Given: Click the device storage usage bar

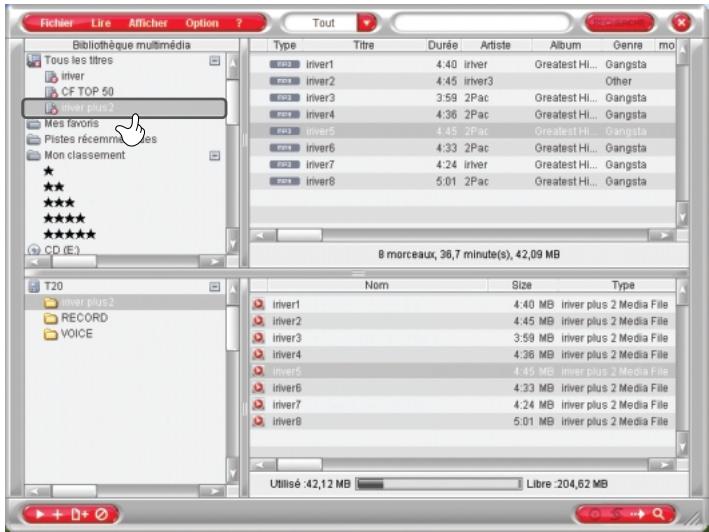Looking at the screenshot, I should pos(439,484).
